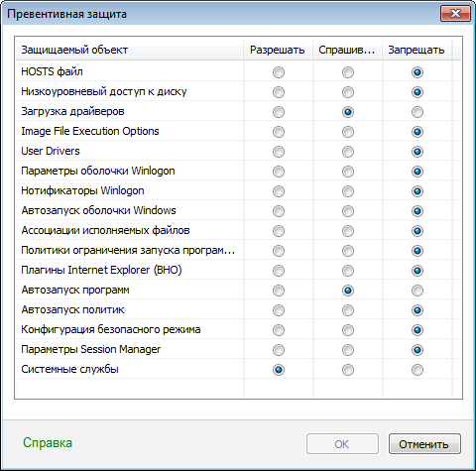
Task: Set HOSTS файл to Разрешать
Action: click(279, 72)
